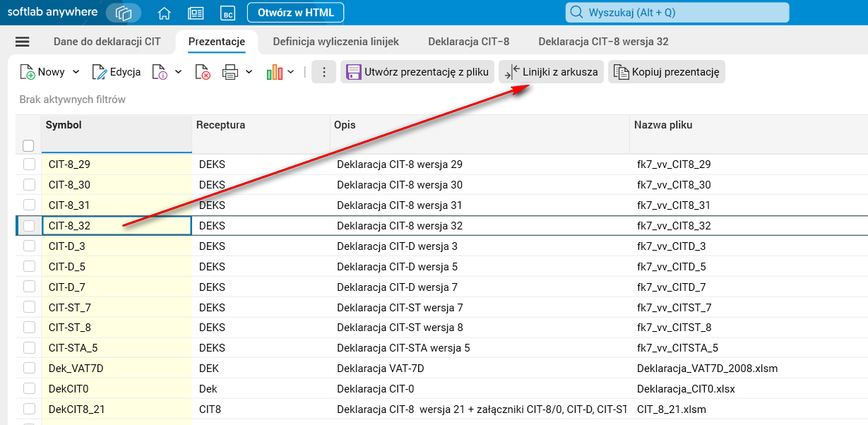Viewport: 868px width, 425px height.
Task: Sort by the Opis column header
Action: [x=480, y=133]
